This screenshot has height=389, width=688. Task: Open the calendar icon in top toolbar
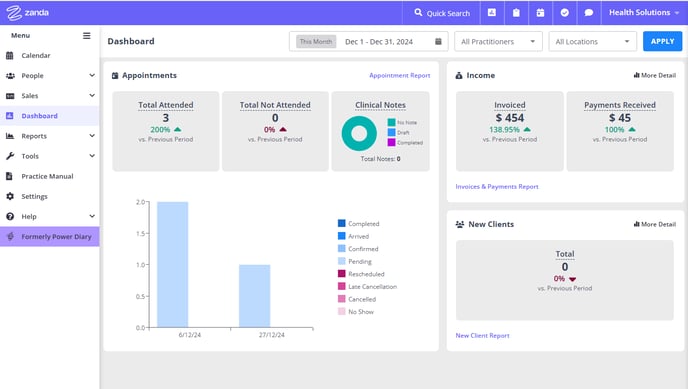pos(540,13)
